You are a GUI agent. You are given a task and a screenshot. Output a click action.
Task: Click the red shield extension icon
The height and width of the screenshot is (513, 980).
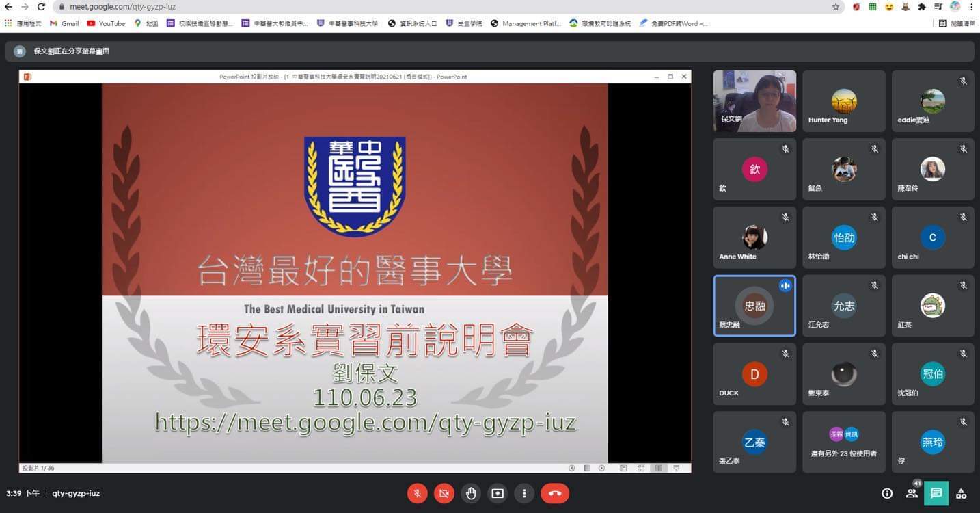tap(856, 7)
